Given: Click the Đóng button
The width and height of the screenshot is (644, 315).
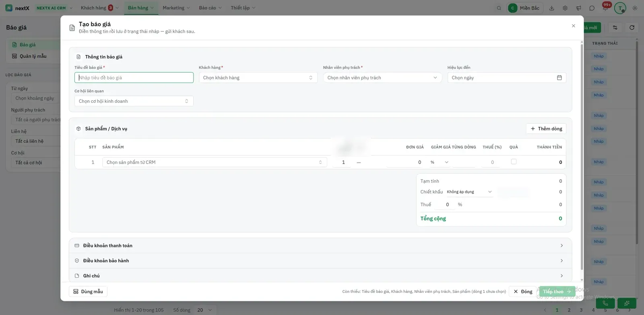Looking at the screenshot, I should tap(523, 292).
